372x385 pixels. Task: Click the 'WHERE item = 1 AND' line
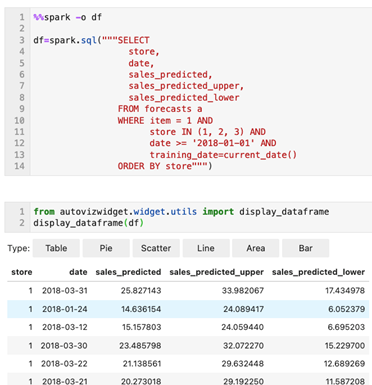(x=165, y=120)
